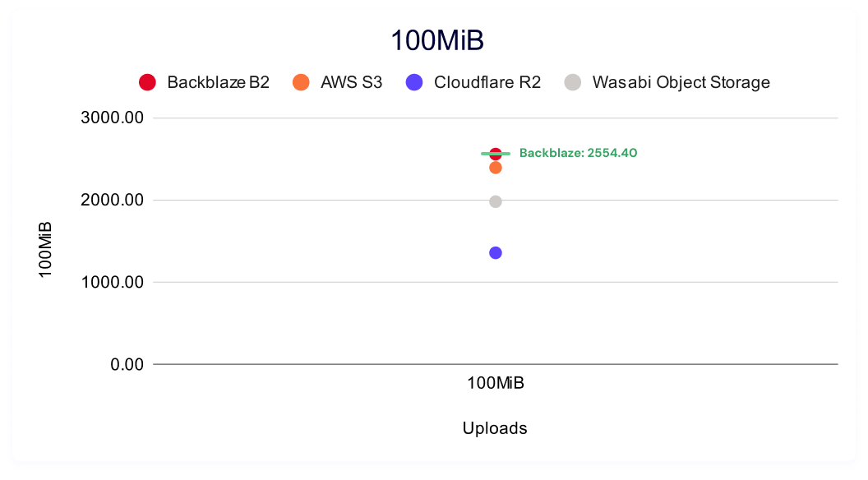
Task: Click the Uploads x-axis title
Action: tap(495, 428)
